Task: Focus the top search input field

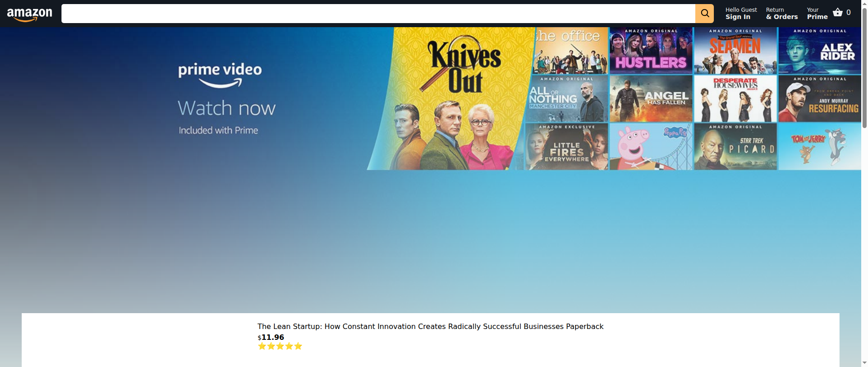Action: coord(378,14)
